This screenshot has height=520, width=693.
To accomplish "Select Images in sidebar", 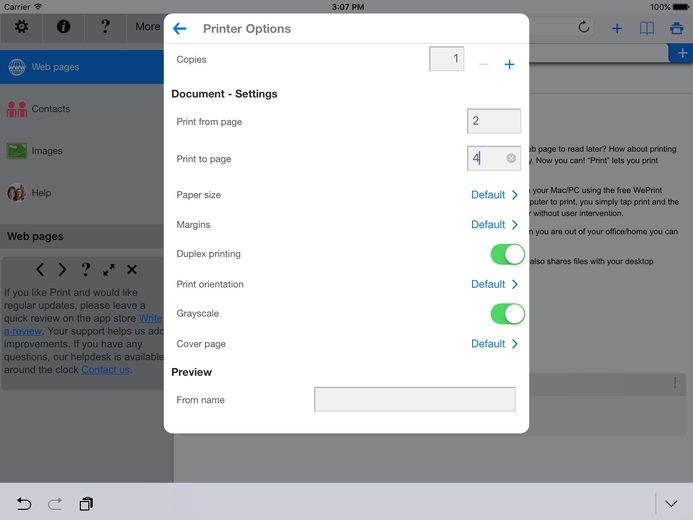I will 82,151.
